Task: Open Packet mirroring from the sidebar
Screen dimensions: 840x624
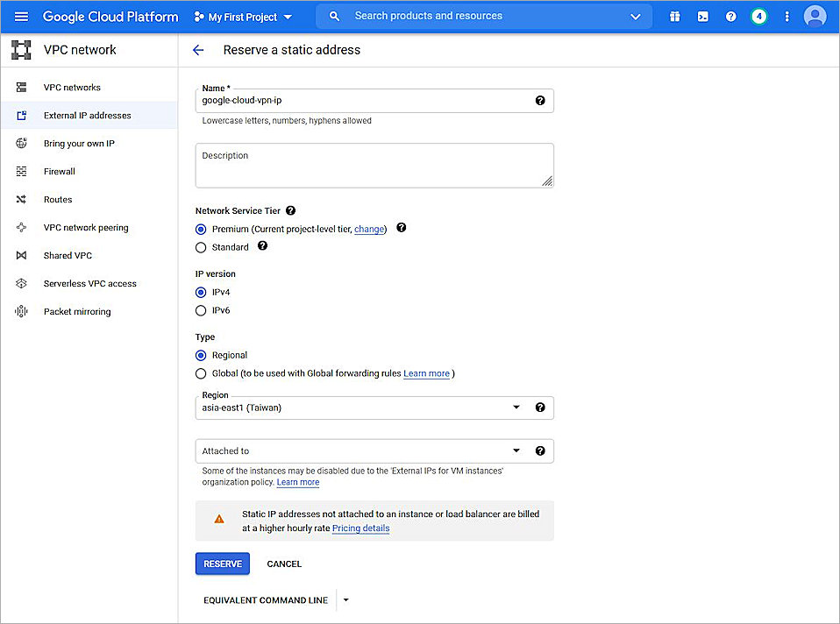Action: coord(76,311)
